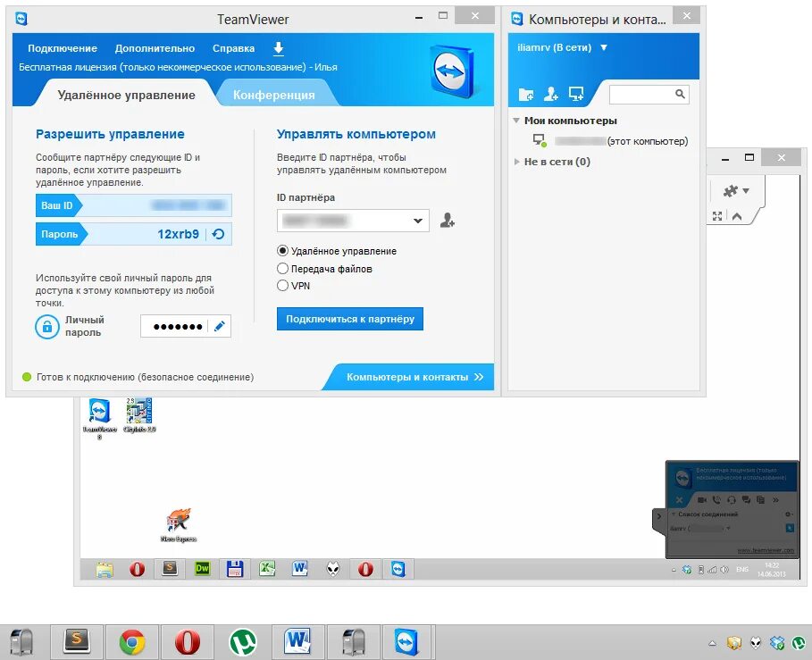The width and height of the screenshot is (812, 660).
Task: Expand the Не в сети (0) group
Action: [516, 162]
